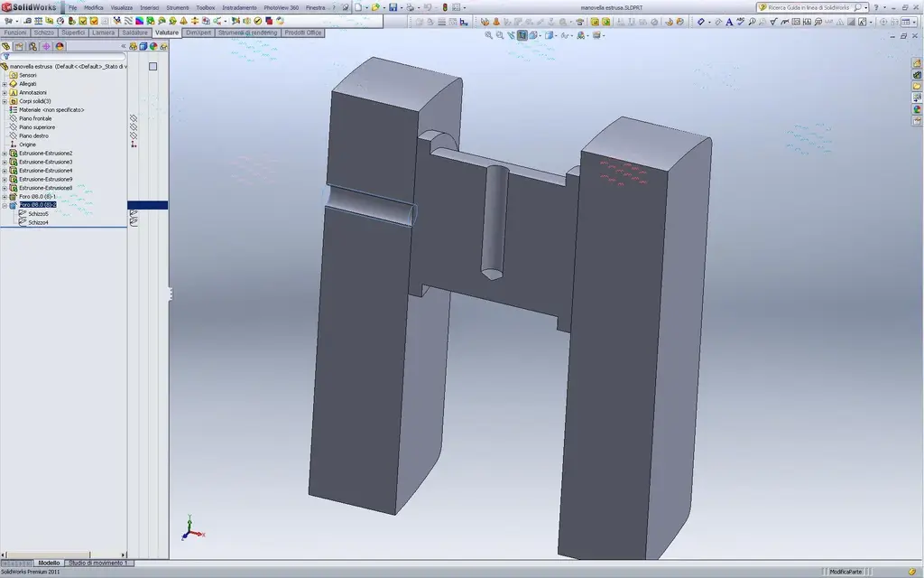Toggle visibility of Piano frontale in display pane
Screen dimensions: 924x578
point(134,118)
